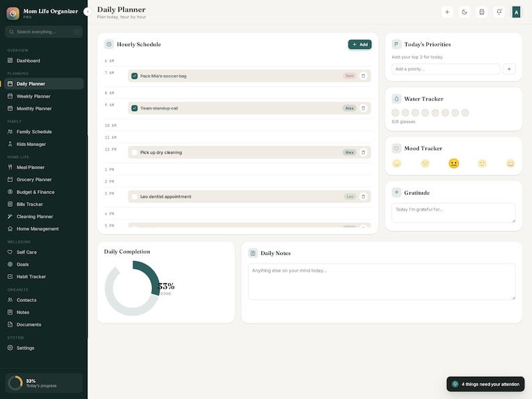Click Add a priority input field
Viewport: 532px width, 399px height.
[x=446, y=69]
